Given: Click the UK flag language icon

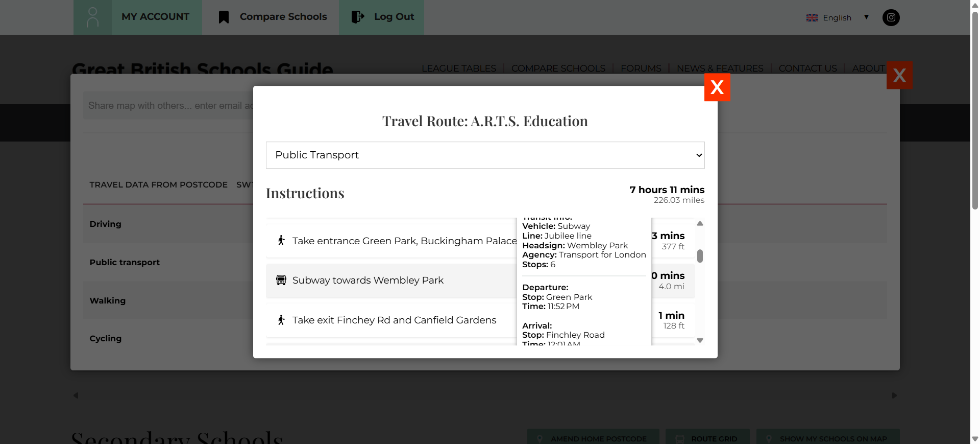Looking at the screenshot, I should (812, 17).
